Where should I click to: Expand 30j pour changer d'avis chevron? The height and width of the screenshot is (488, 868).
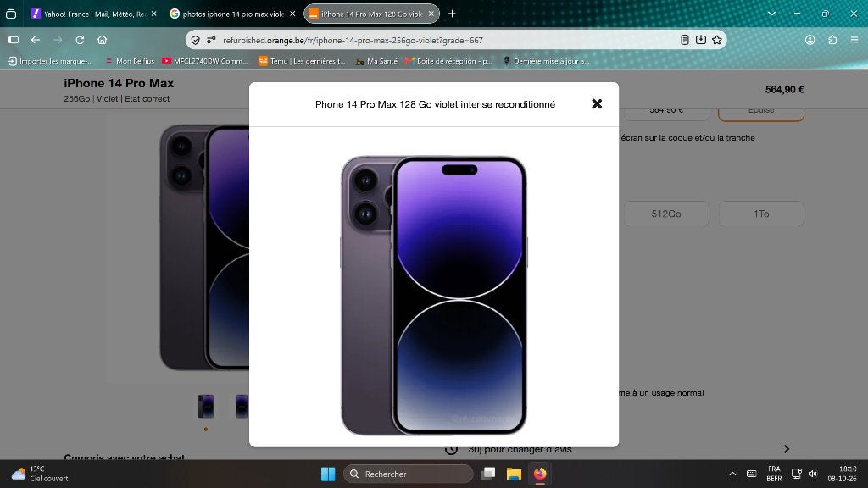point(786,449)
